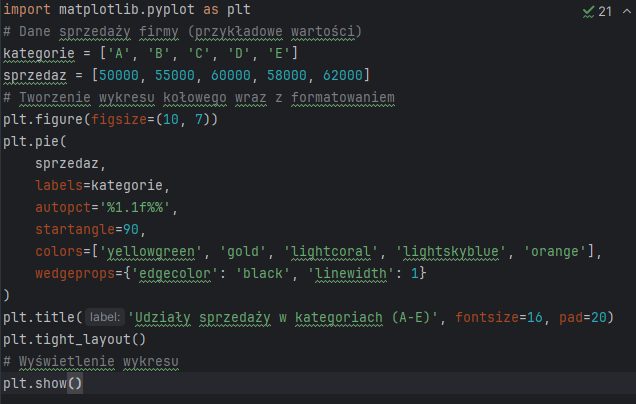Screen dimensions: 636x404
Task: Click the 'sprzedaz' list variable definition
Action: click(34, 75)
